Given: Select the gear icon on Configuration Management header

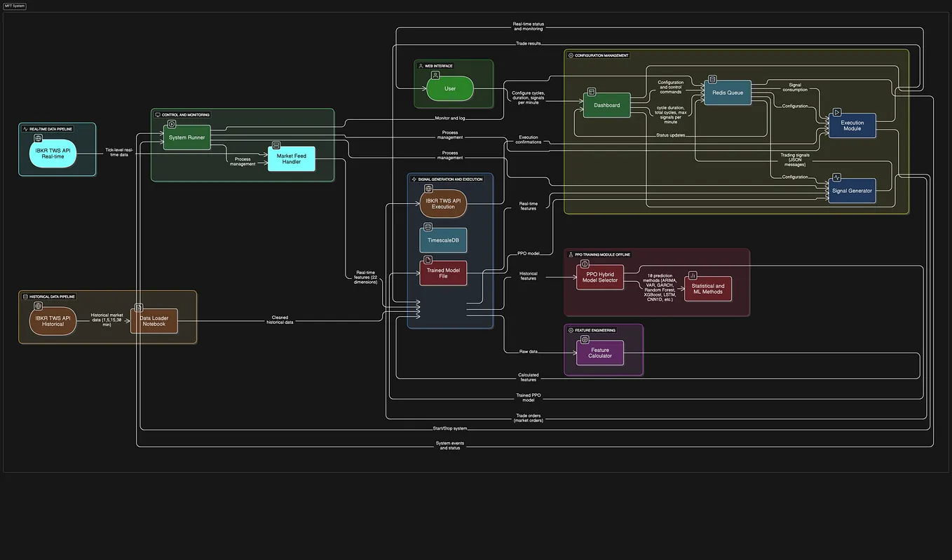Looking at the screenshot, I should [x=570, y=55].
